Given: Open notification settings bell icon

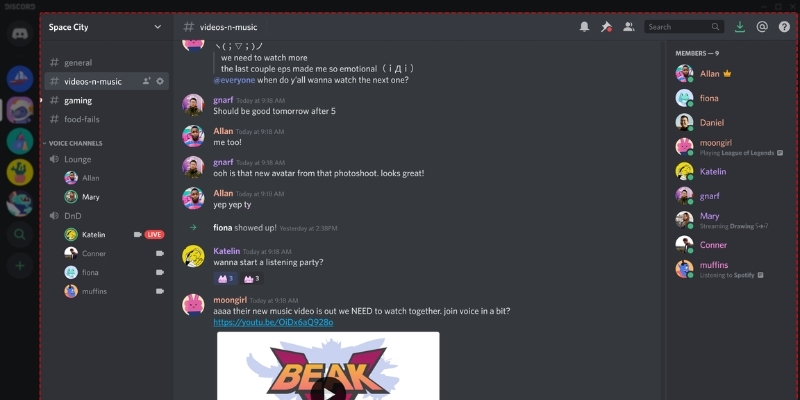Looking at the screenshot, I should 584,27.
